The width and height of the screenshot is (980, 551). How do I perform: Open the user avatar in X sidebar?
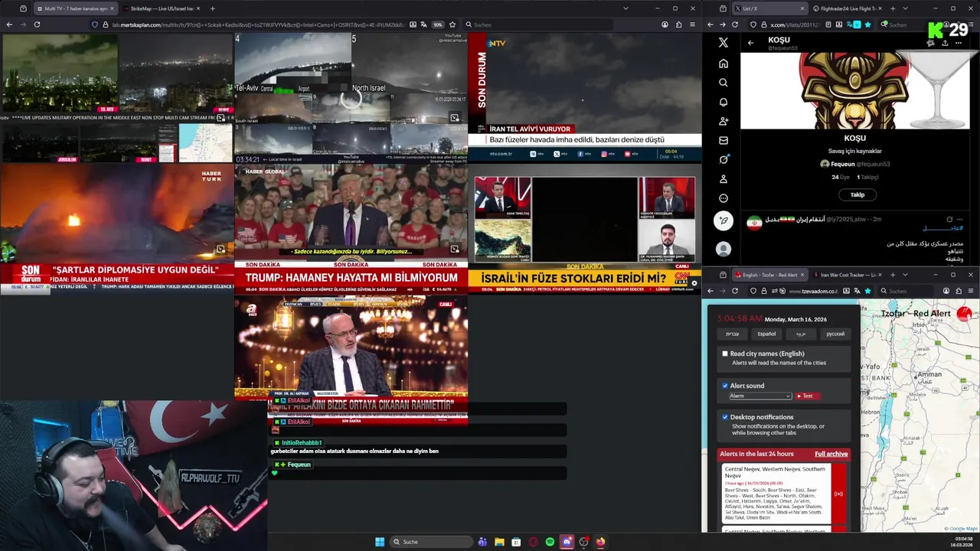coord(724,249)
